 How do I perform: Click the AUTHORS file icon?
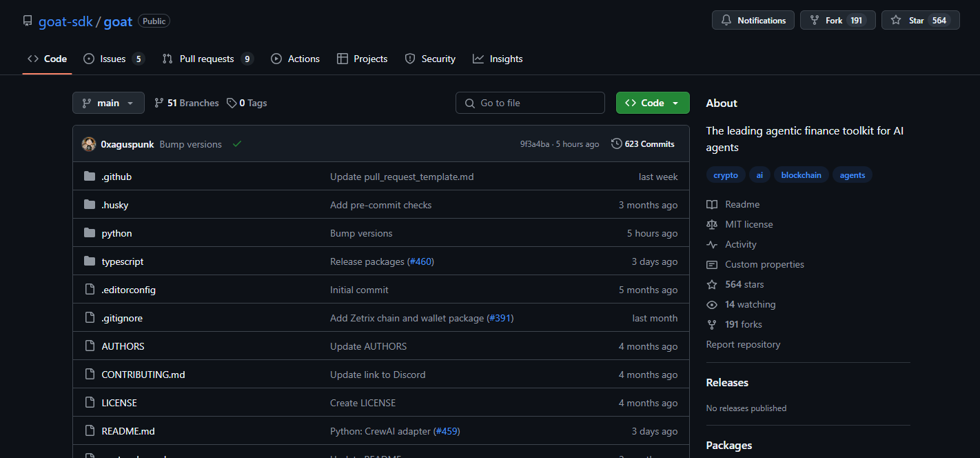pyautogui.click(x=90, y=346)
